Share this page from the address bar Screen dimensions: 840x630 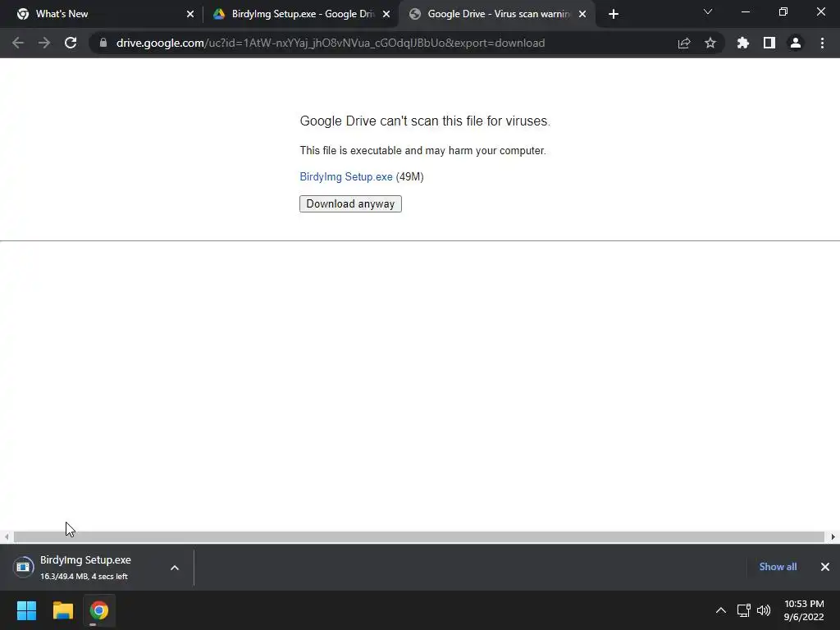(684, 43)
